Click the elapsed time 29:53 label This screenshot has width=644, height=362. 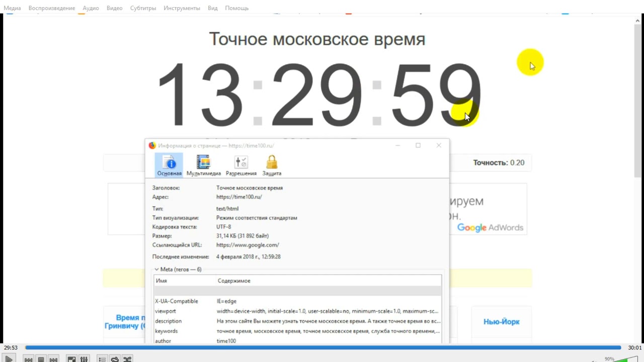(x=11, y=348)
